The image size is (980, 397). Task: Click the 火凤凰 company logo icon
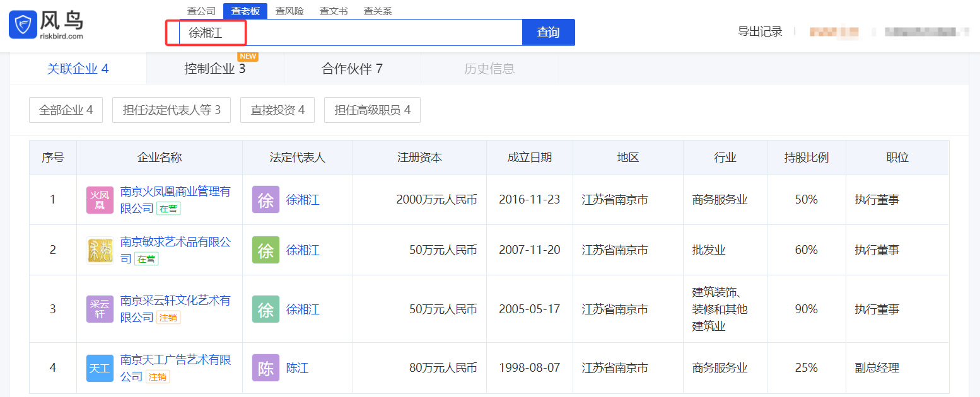[100, 200]
